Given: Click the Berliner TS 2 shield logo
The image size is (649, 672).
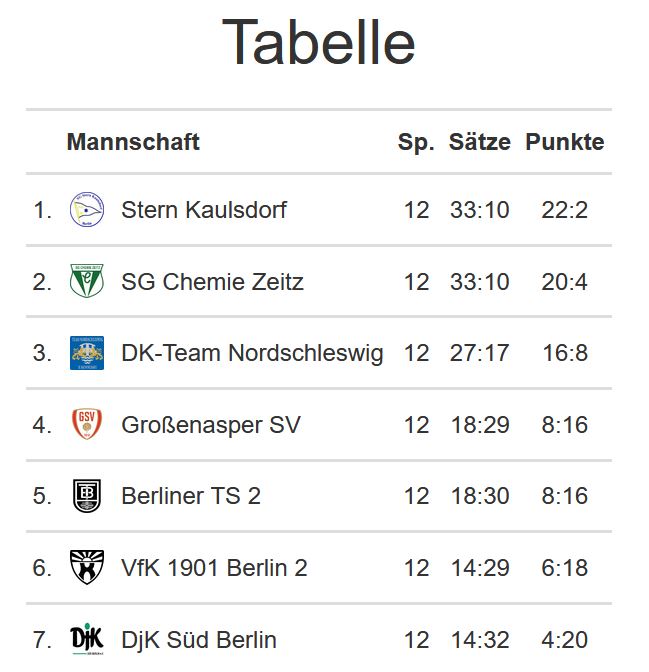Looking at the screenshot, I should click(87, 496).
